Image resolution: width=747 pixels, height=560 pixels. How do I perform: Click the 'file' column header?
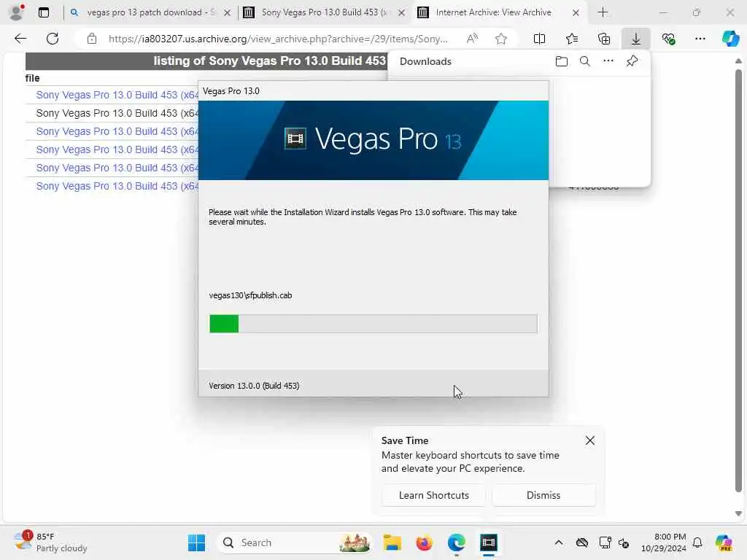tap(32, 78)
